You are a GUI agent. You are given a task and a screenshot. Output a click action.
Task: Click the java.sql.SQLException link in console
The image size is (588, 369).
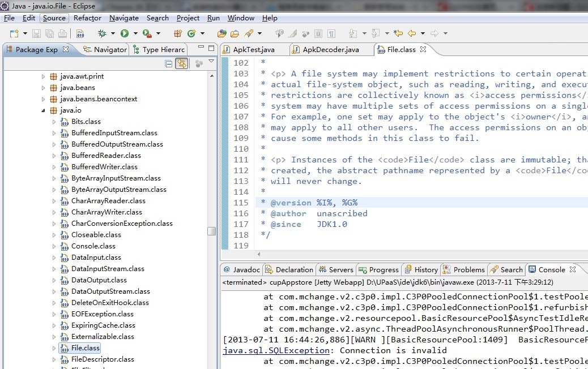click(276, 350)
